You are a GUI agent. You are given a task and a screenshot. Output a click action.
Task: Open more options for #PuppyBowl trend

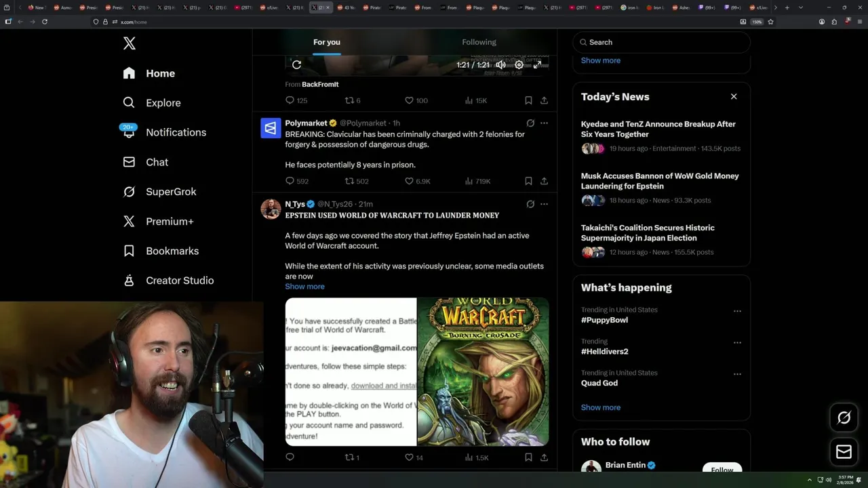pyautogui.click(x=737, y=311)
